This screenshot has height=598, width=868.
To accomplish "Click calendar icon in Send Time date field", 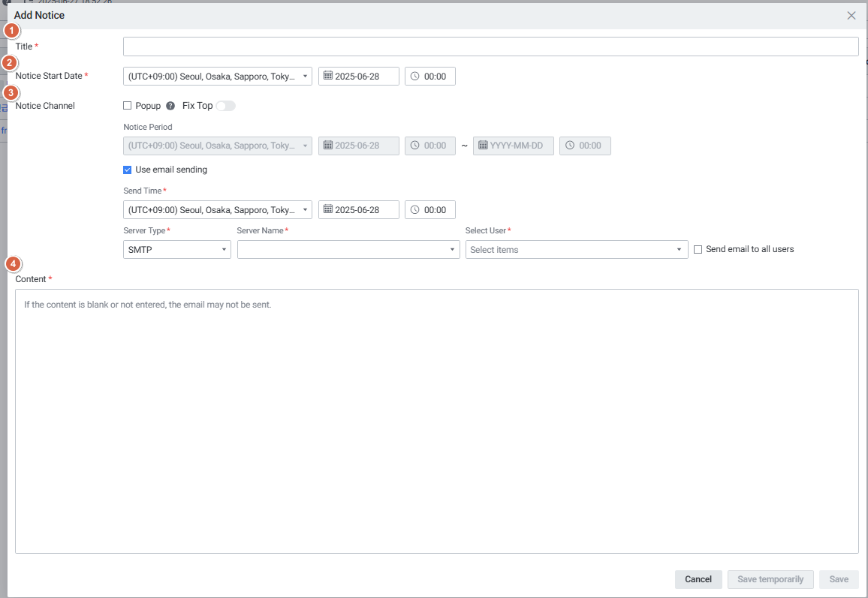I will pos(328,210).
